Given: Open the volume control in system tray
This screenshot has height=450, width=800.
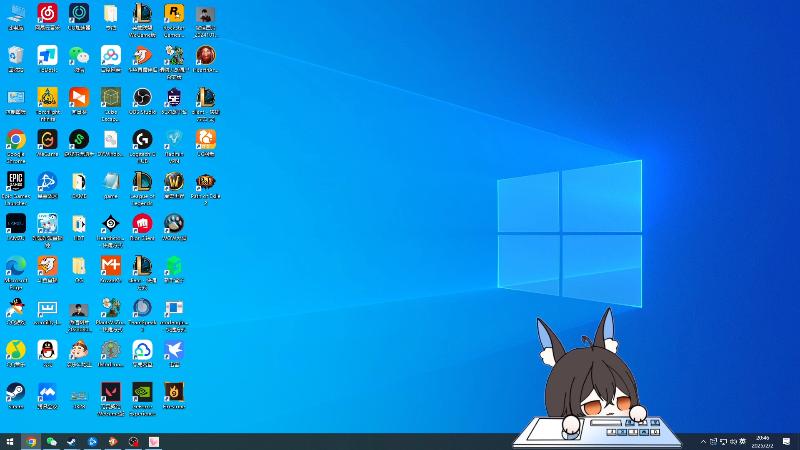Looking at the screenshot, I should [733, 442].
